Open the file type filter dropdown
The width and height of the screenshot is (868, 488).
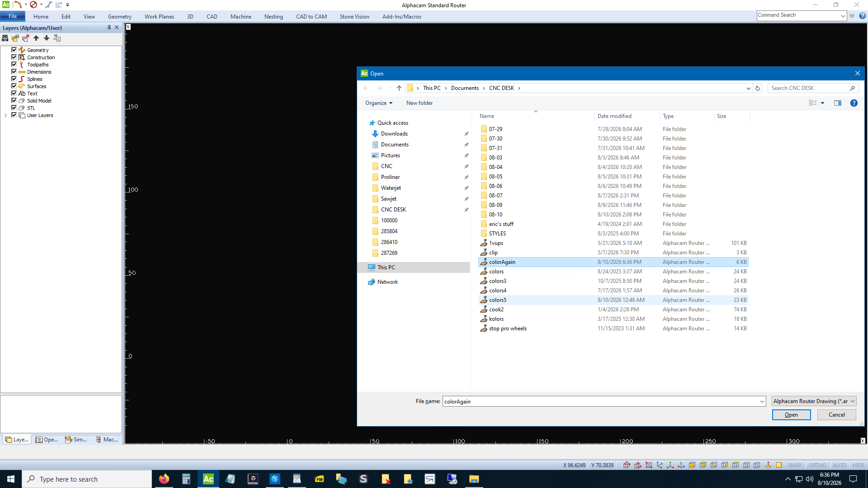pos(814,401)
